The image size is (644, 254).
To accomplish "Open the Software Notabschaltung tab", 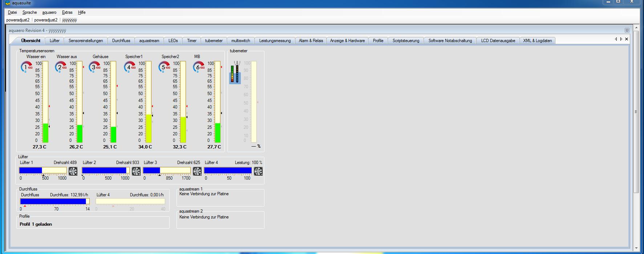I will pos(450,41).
